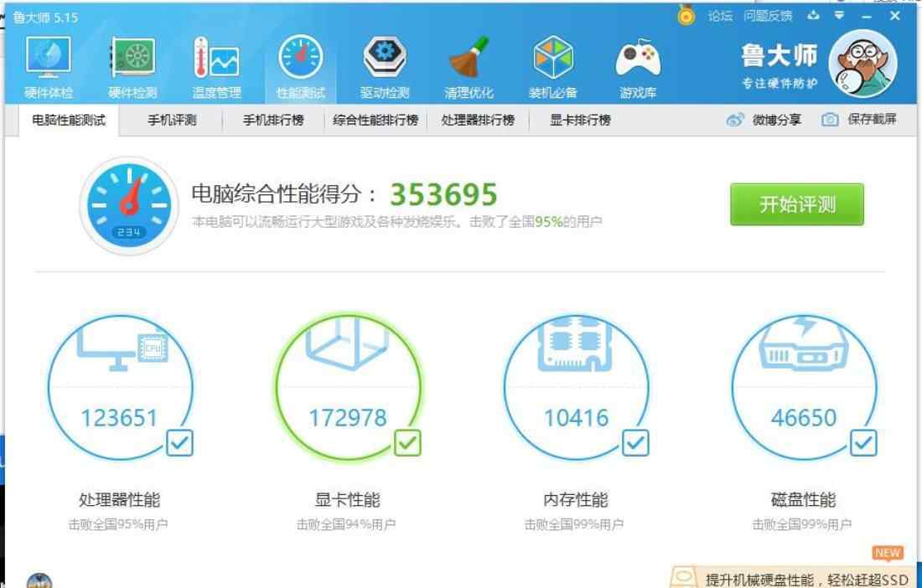Click 微博分享 share link
922x588 pixels.
pyautogui.click(x=777, y=120)
